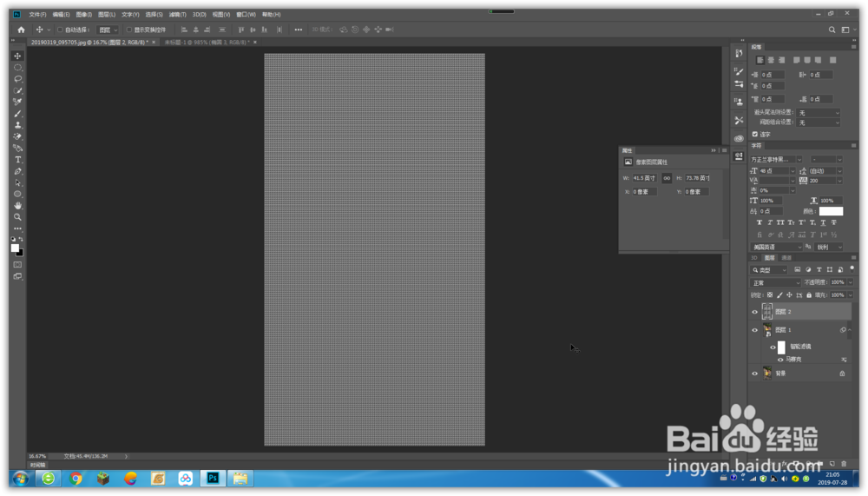Select the Horizontal Type tool
The width and height of the screenshot is (868, 496).
17,160
